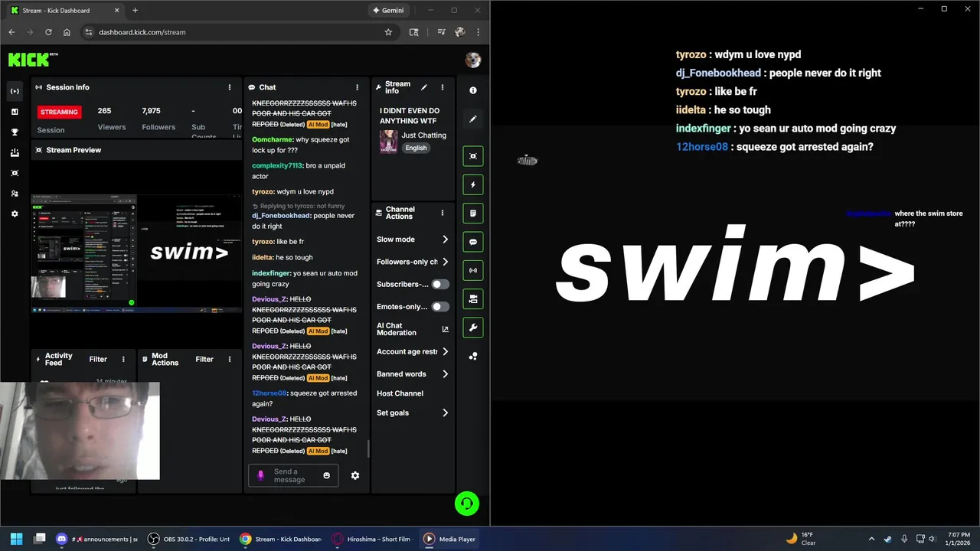Viewport: 980px width, 551px height.
Task: Click the document notes widget icon
Action: coord(473,213)
